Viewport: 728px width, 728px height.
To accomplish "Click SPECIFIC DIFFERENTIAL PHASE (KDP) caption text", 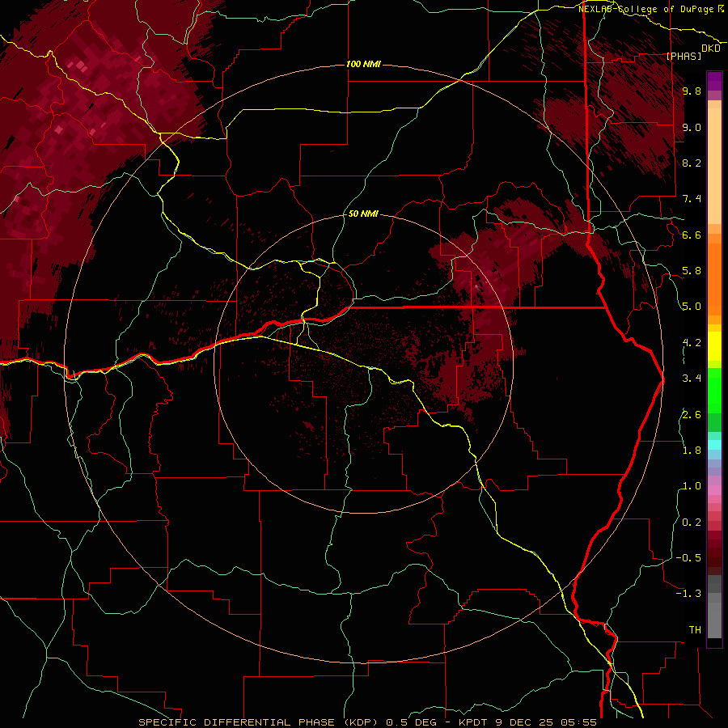I will (x=260, y=722).
